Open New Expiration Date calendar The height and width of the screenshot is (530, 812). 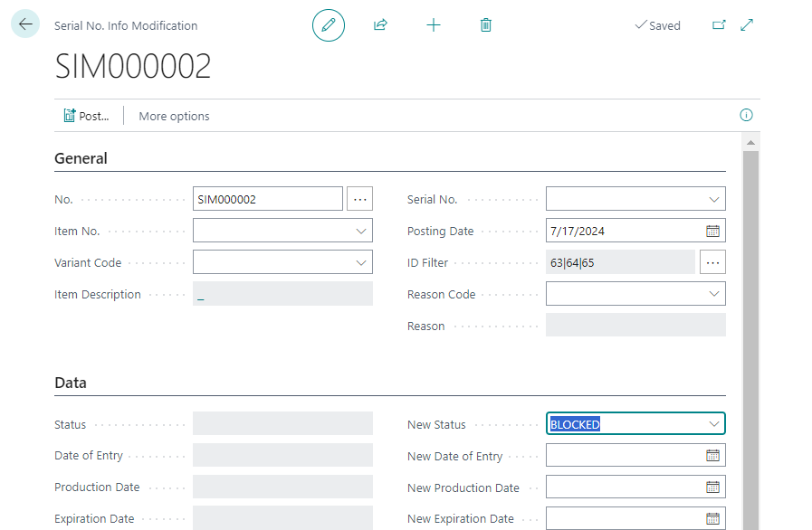(713, 518)
